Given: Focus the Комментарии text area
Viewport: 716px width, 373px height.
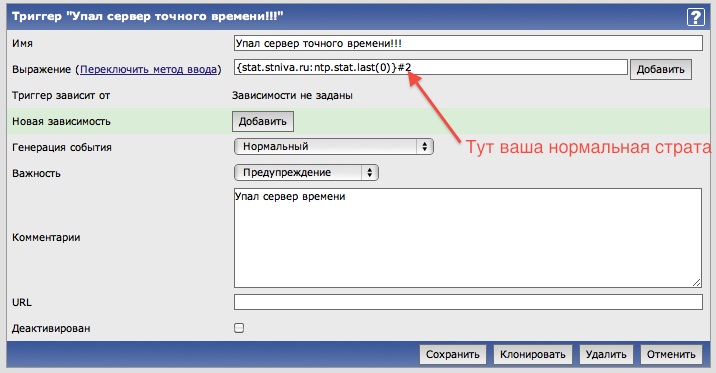Looking at the screenshot, I should pyautogui.click(x=468, y=238).
